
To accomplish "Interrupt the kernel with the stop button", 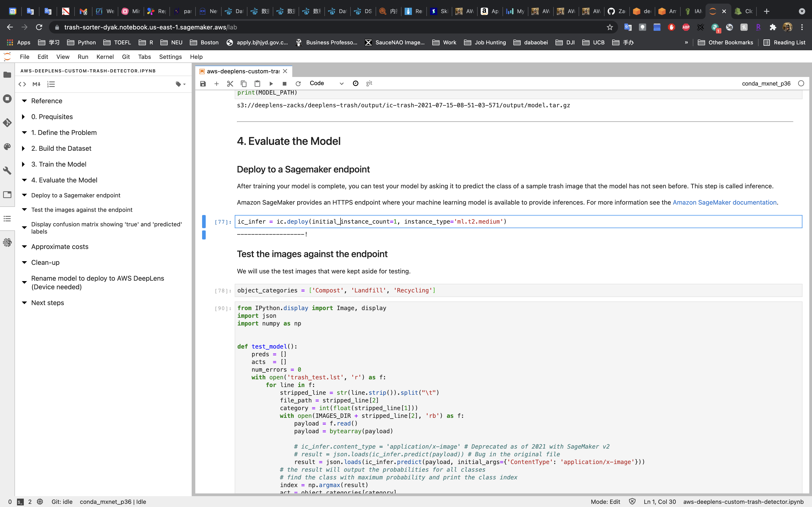I will pyautogui.click(x=285, y=84).
